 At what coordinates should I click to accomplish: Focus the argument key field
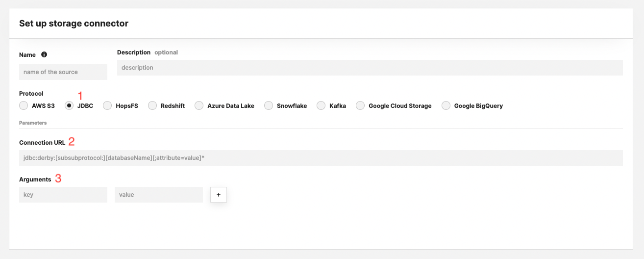(63, 195)
